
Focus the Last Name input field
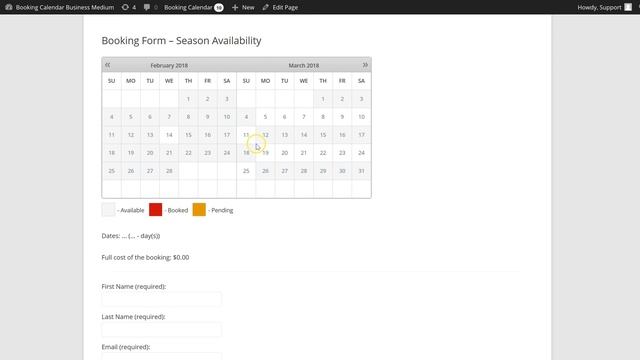point(162,329)
